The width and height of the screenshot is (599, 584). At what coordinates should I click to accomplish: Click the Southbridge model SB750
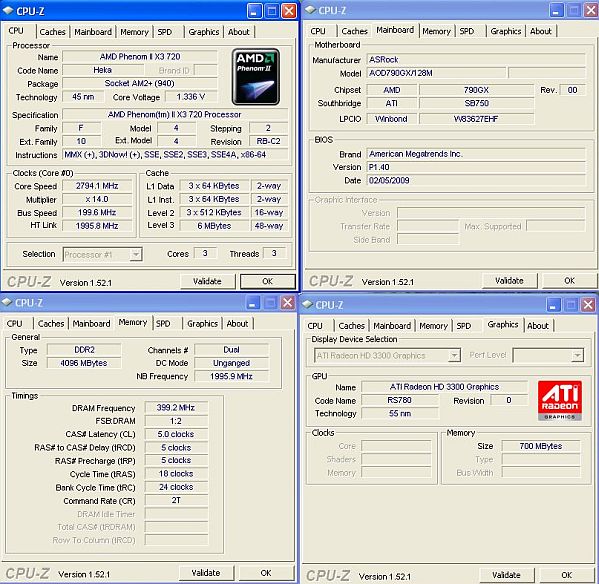(x=476, y=103)
